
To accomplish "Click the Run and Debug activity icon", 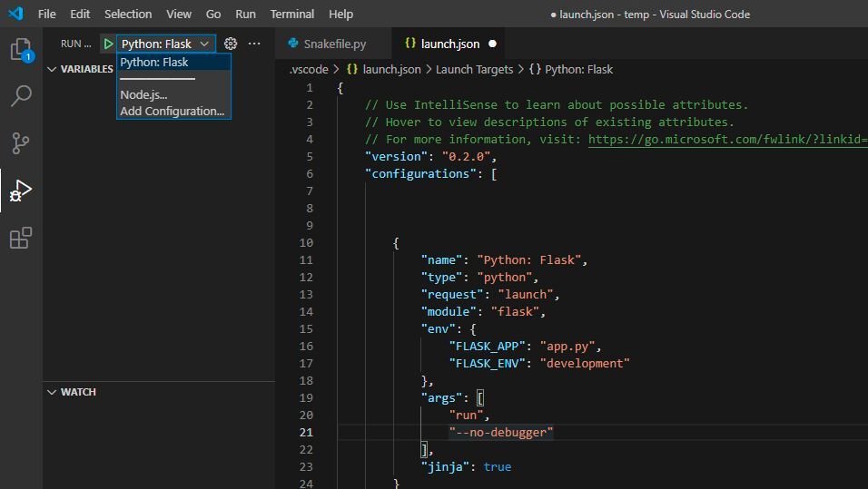I will (x=21, y=191).
